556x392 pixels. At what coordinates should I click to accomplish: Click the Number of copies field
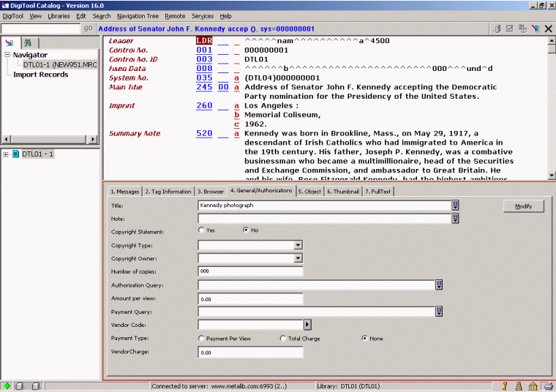250,271
